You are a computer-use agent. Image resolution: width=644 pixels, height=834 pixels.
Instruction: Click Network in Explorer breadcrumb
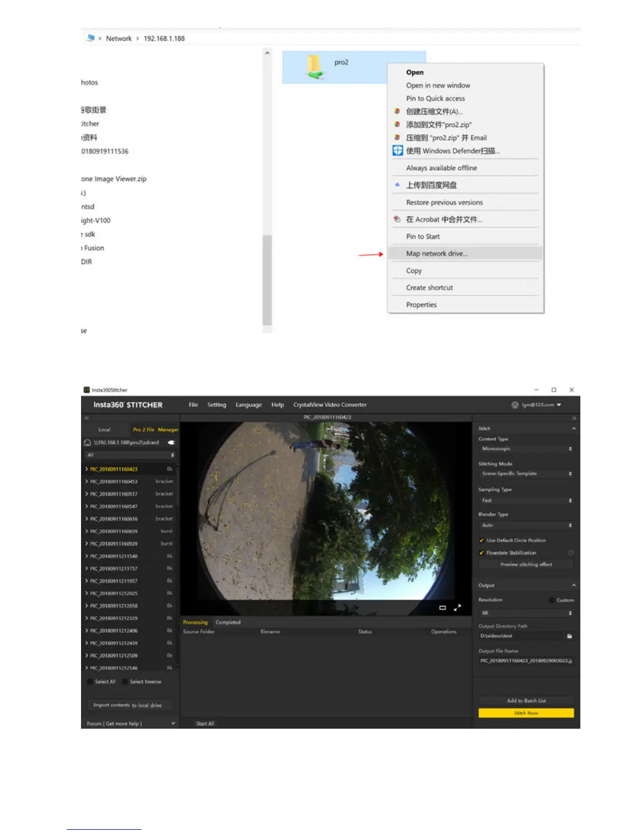tap(119, 38)
